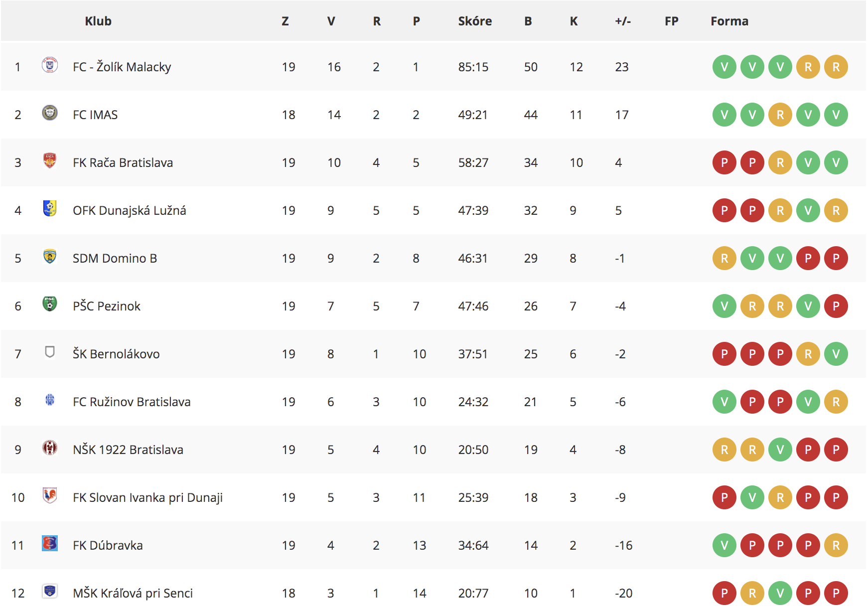Click the Klub column header
The height and width of the screenshot is (616, 867).
[x=98, y=21]
